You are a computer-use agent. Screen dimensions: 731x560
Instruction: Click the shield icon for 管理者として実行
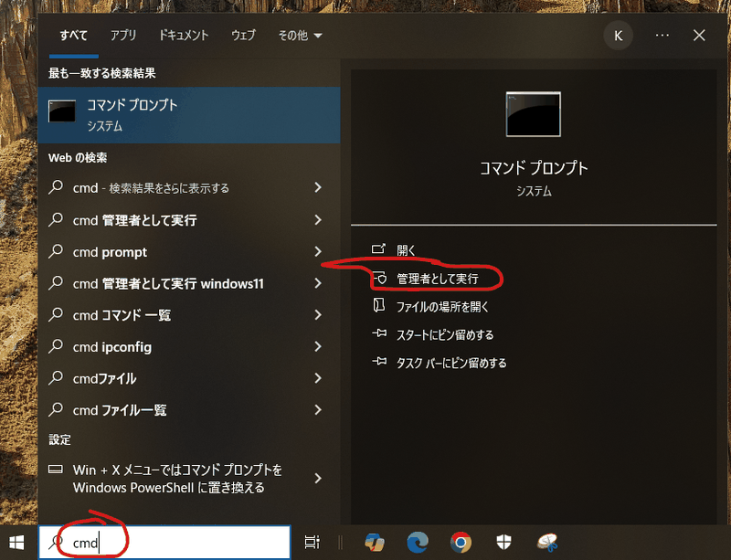tap(380, 278)
